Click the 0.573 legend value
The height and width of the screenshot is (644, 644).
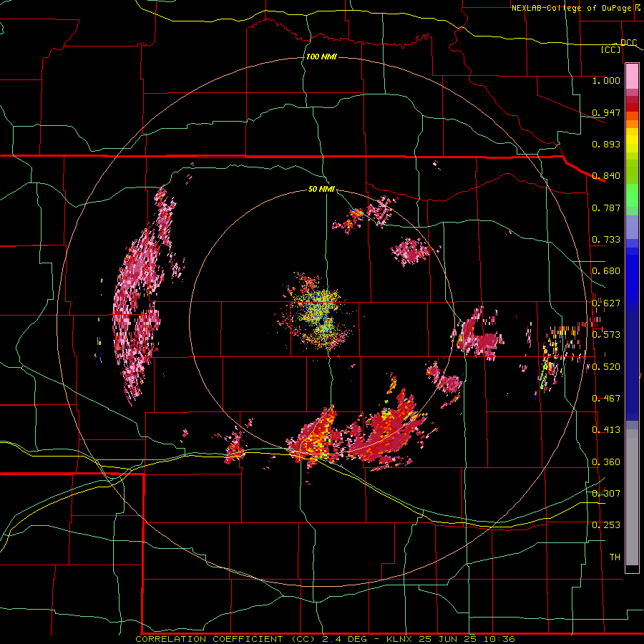606,335
